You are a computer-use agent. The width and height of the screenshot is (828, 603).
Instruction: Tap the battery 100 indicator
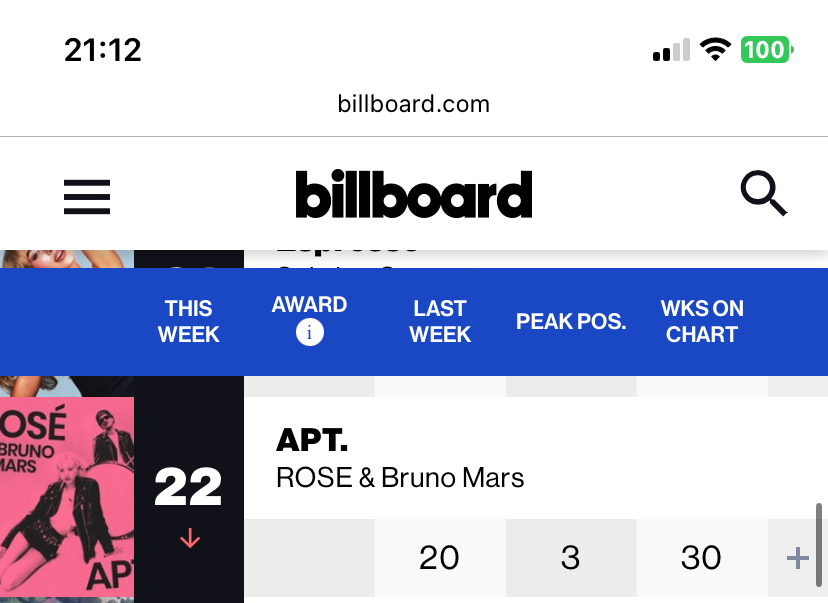click(x=767, y=50)
